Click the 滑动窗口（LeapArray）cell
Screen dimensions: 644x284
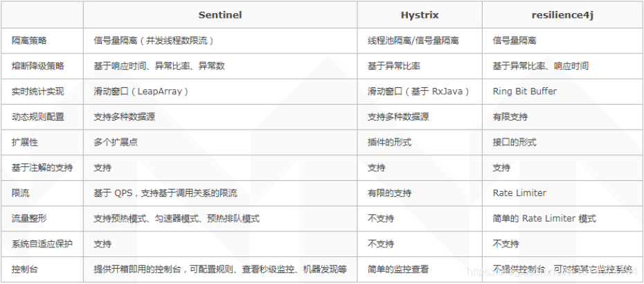coord(141,91)
